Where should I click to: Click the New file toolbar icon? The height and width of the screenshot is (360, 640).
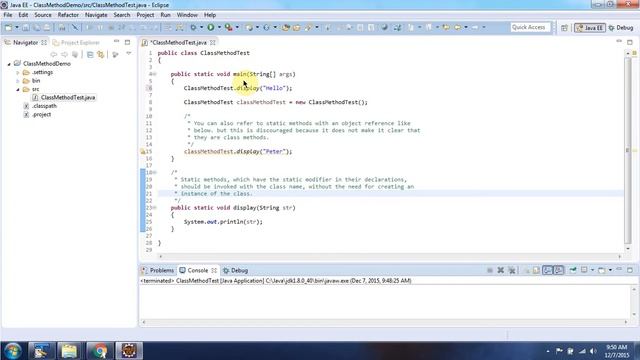pos(8,27)
